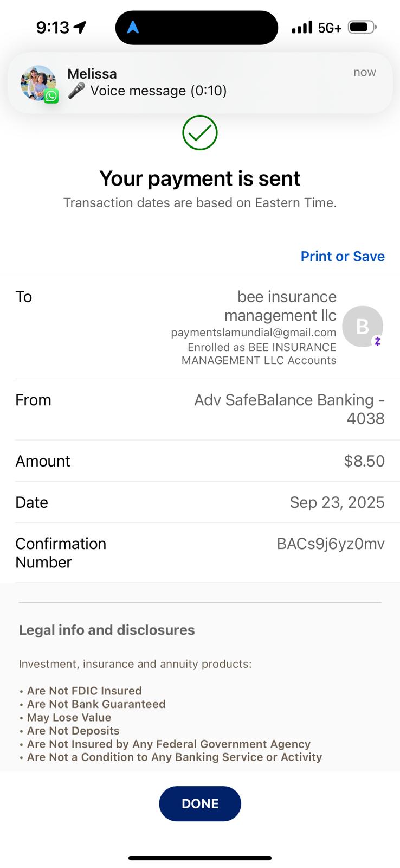400x868 pixels.
Task: Tap the Legal info and disclosures heading
Action: (x=107, y=630)
